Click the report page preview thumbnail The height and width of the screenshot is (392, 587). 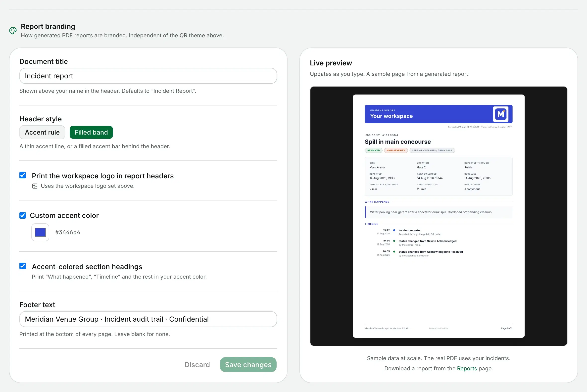[439, 216]
